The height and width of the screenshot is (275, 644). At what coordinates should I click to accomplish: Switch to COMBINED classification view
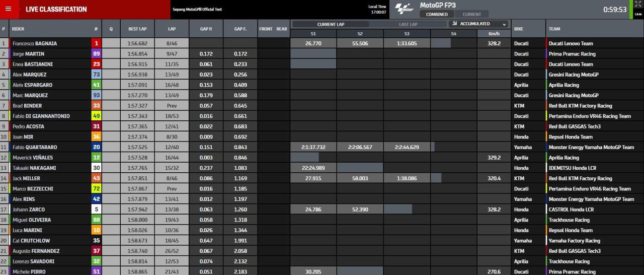point(437,14)
